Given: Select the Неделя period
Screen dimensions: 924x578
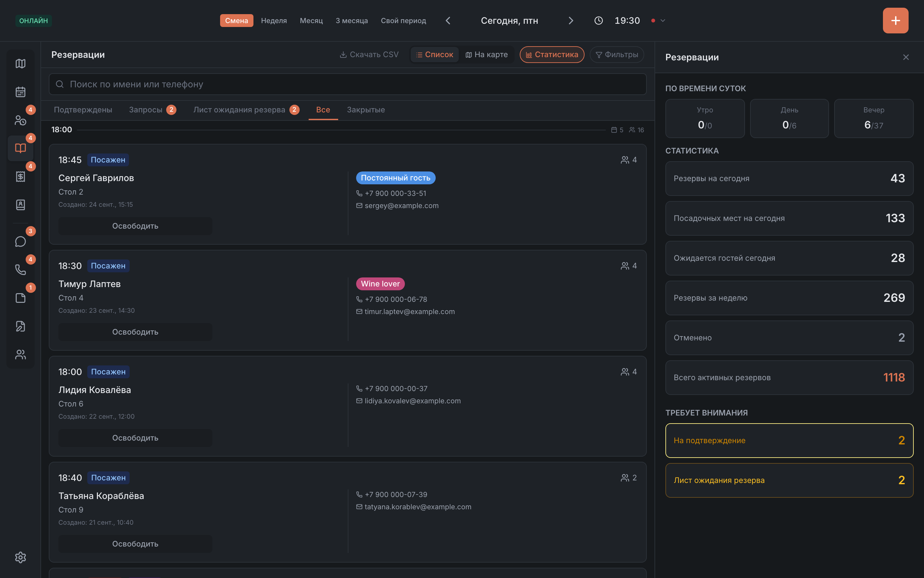Looking at the screenshot, I should tap(274, 21).
